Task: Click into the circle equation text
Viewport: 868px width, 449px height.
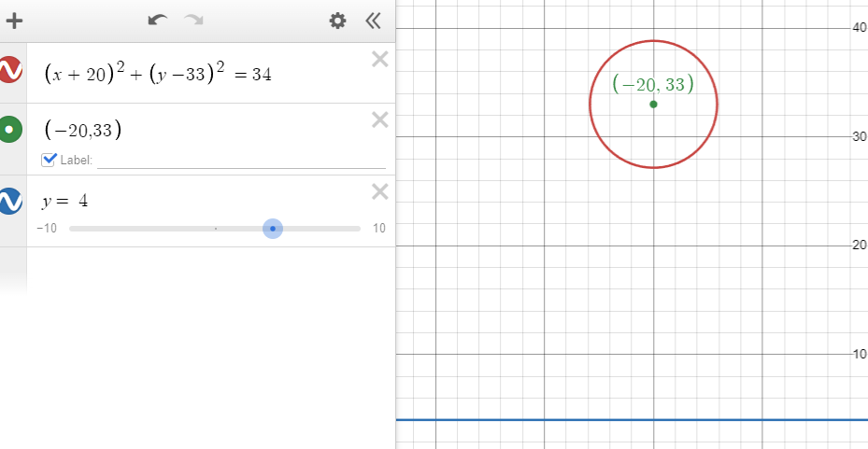Action: click(159, 73)
